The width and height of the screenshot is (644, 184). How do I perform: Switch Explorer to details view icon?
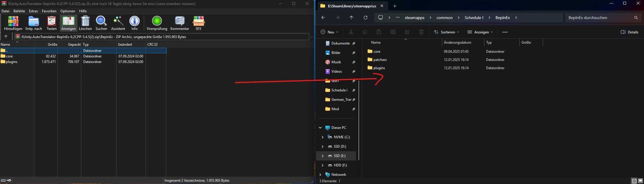(x=634, y=181)
